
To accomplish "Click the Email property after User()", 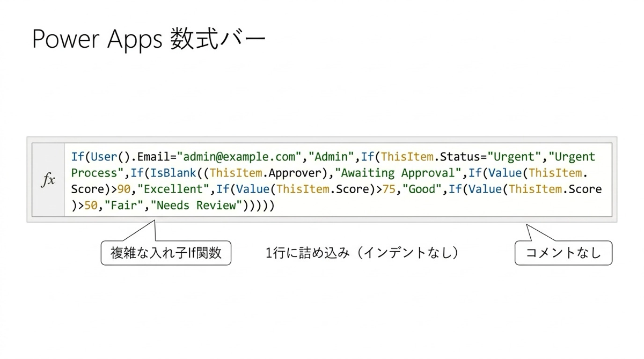I will (153, 157).
